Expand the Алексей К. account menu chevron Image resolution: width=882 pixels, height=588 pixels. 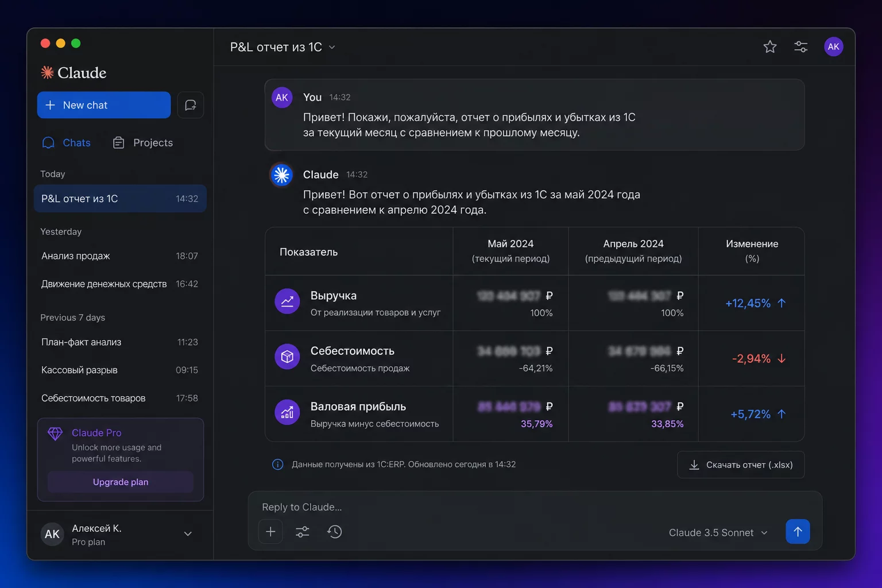(x=188, y=534)
